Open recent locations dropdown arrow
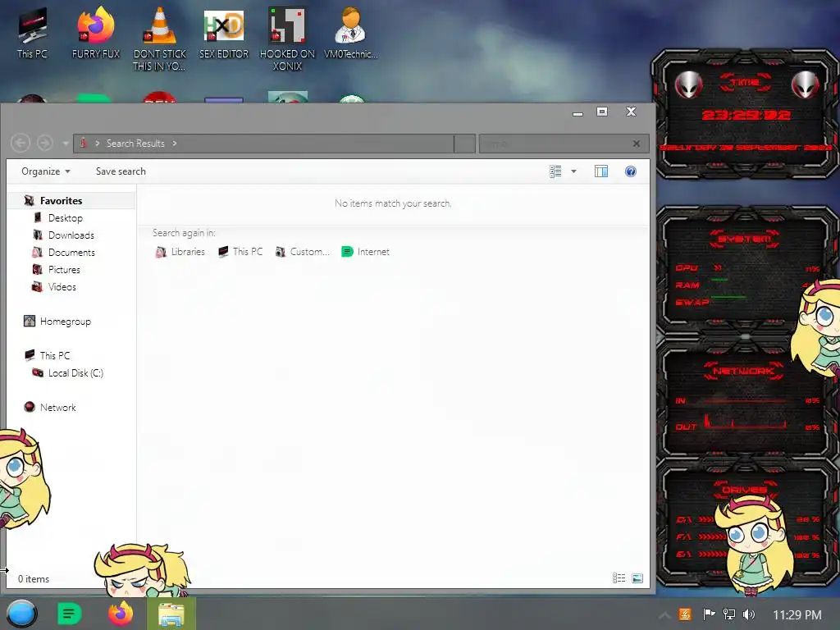 (x=66, y=144)
